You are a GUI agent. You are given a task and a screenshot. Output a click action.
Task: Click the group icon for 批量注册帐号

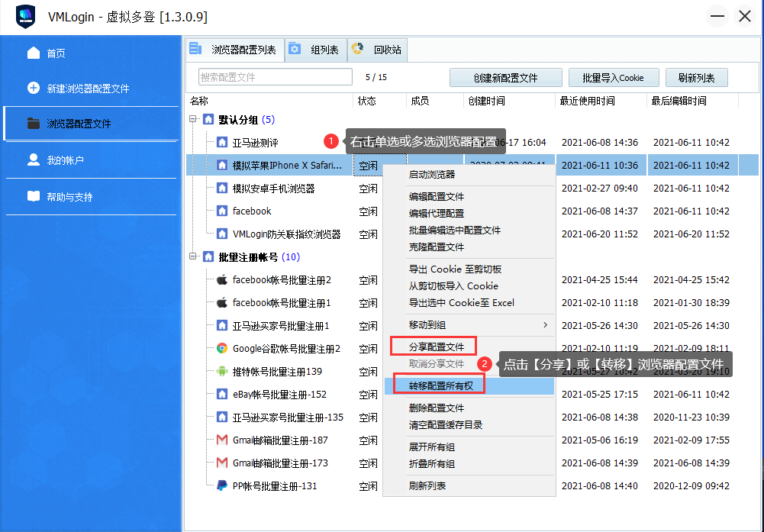[208, 256]
